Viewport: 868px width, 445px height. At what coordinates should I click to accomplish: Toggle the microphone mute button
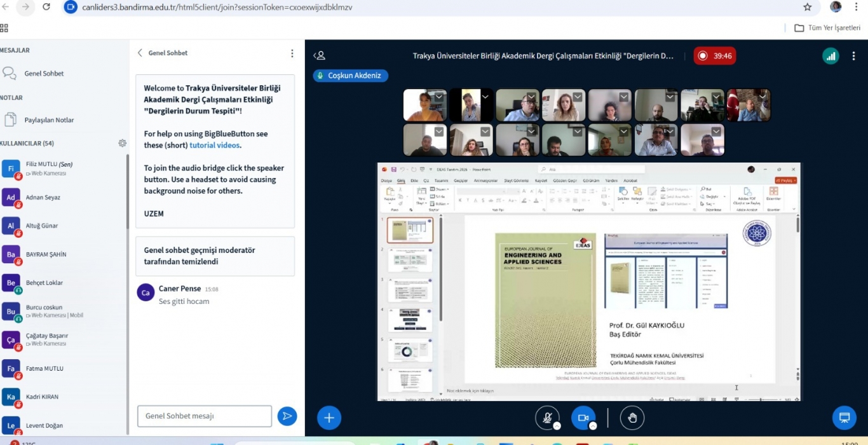[546, 418]
